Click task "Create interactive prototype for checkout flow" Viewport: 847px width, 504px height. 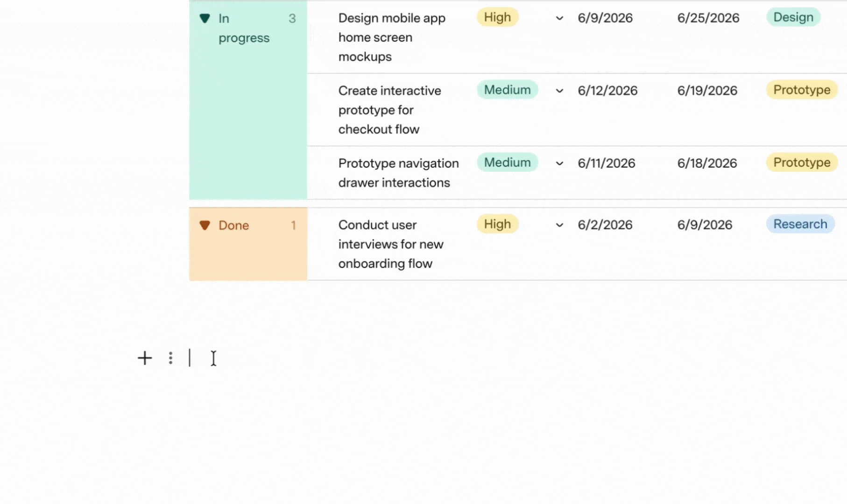coord(389,110)
